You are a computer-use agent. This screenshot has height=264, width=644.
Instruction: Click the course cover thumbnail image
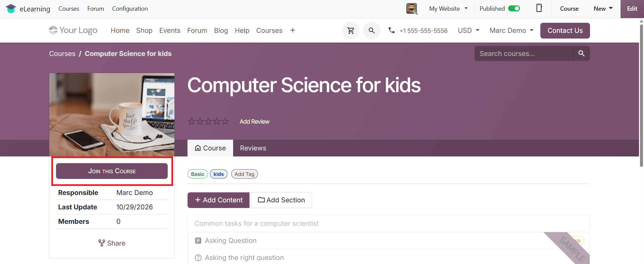click(x=112, y=115)
